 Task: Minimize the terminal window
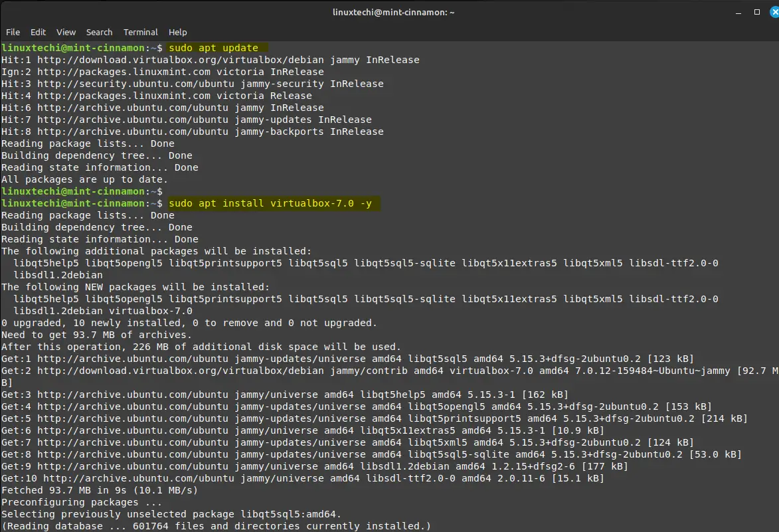click(738, 13)
